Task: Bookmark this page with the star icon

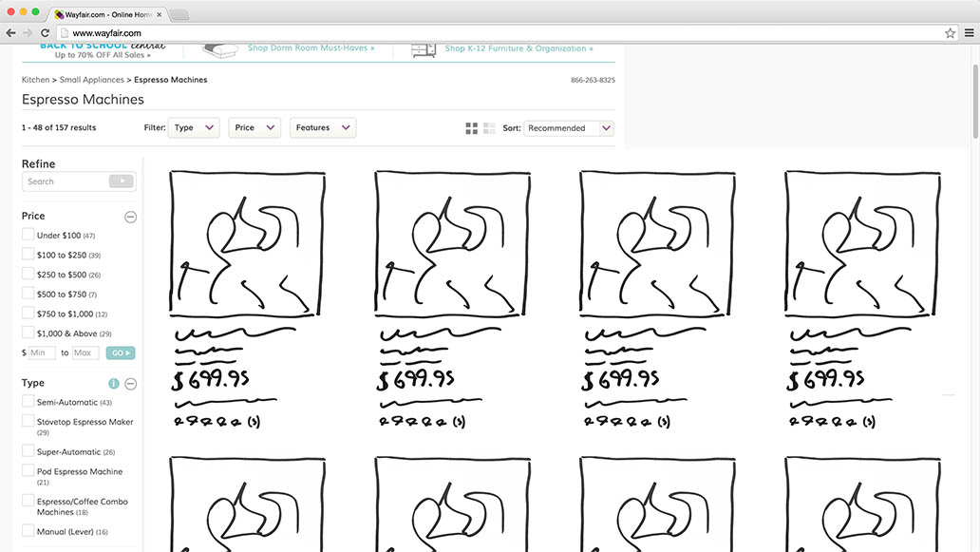Action: click(x=950, y=33)
